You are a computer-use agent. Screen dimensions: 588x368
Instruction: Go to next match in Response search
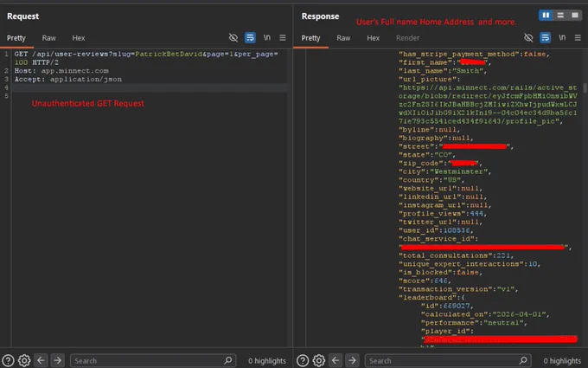click(352, 360)
